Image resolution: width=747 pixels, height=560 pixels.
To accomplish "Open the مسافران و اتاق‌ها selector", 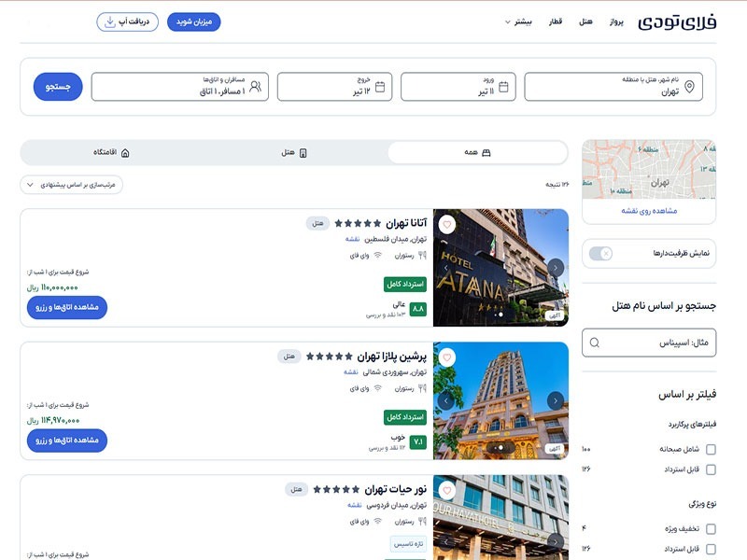I will pyautogui.click(x=180, y=87).
